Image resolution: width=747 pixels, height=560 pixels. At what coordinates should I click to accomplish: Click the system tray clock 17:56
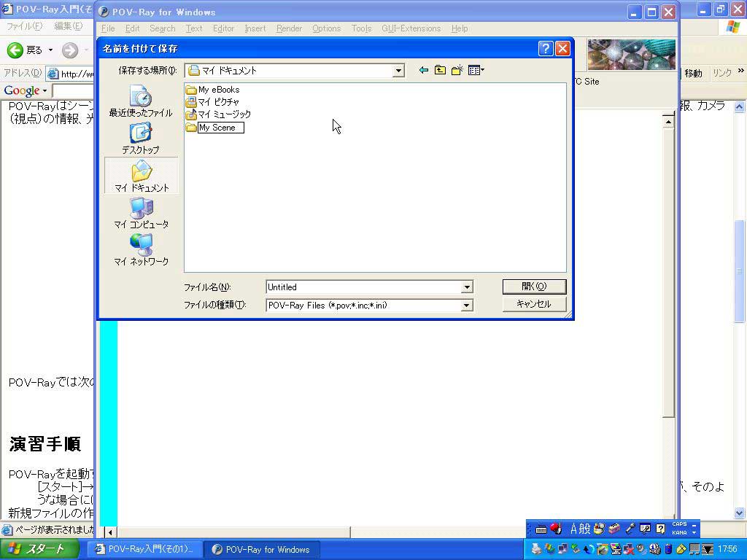[x=727, y=549]
